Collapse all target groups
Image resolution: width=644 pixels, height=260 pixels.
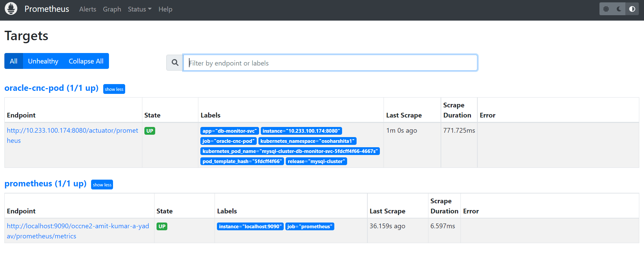86,61
